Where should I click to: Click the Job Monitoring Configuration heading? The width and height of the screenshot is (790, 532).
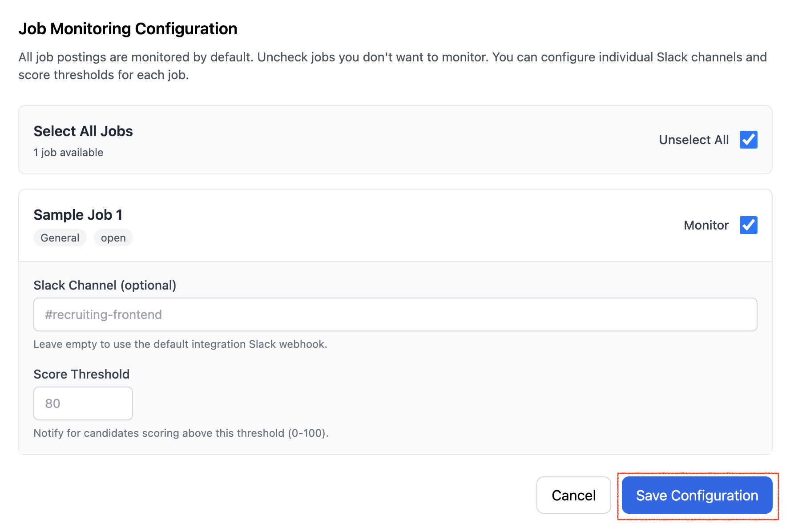[128, 29]
